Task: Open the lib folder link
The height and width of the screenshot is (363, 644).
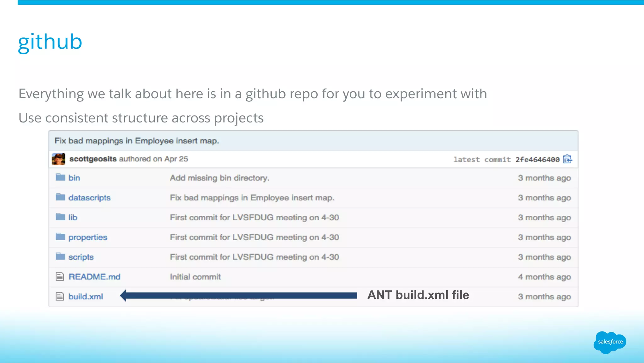Action: tap(73, 218)
